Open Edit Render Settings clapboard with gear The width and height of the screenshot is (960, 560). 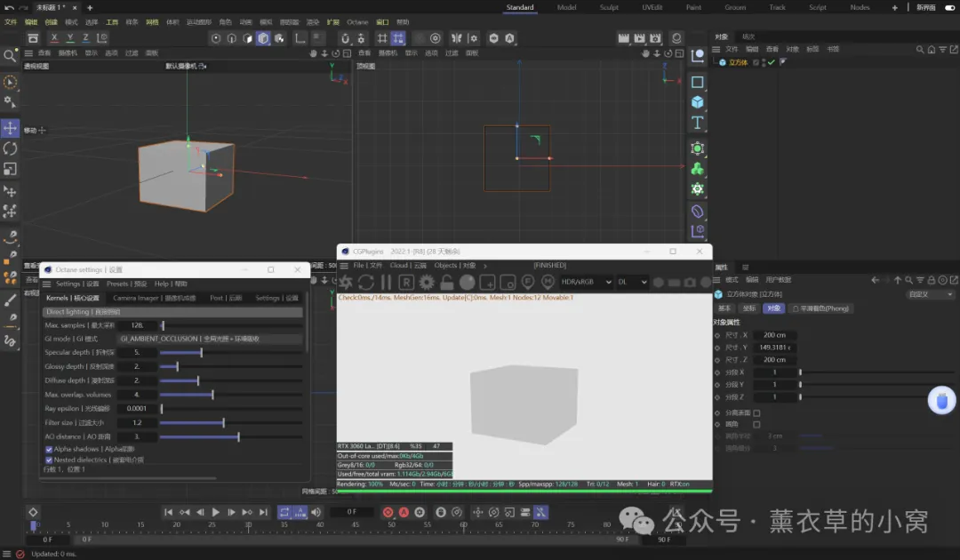click(x=656, y=38)
